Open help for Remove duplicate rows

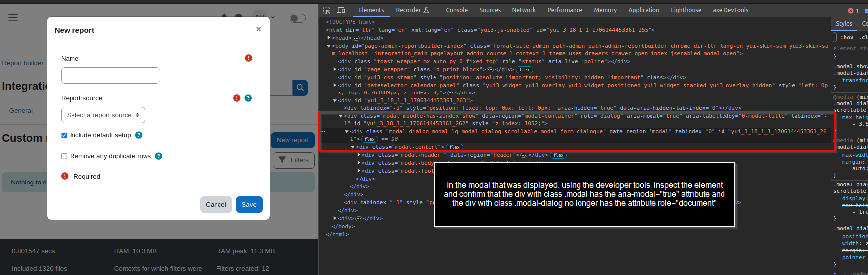pos(159,156)
